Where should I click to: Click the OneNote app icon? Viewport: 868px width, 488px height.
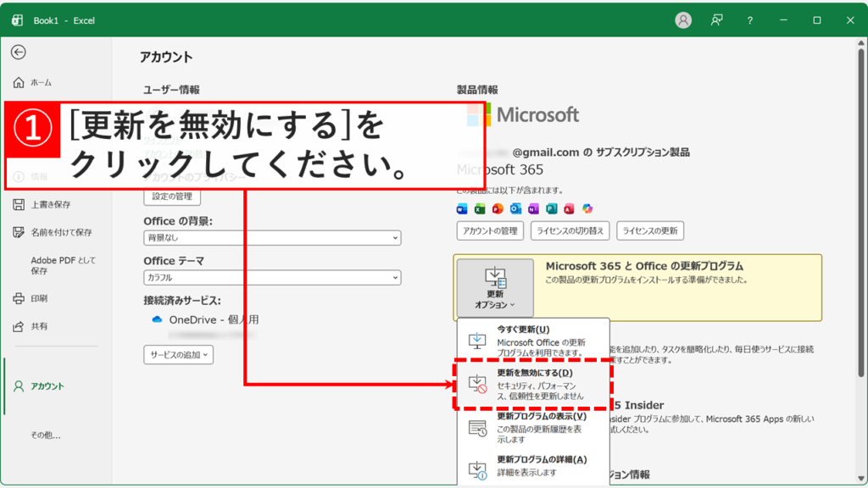point(533,209)
